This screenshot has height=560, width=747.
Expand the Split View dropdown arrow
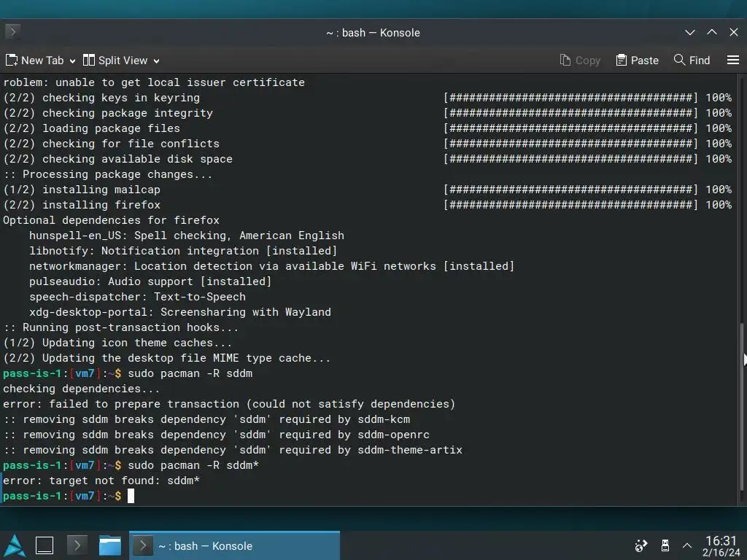(x=156, y=61)
